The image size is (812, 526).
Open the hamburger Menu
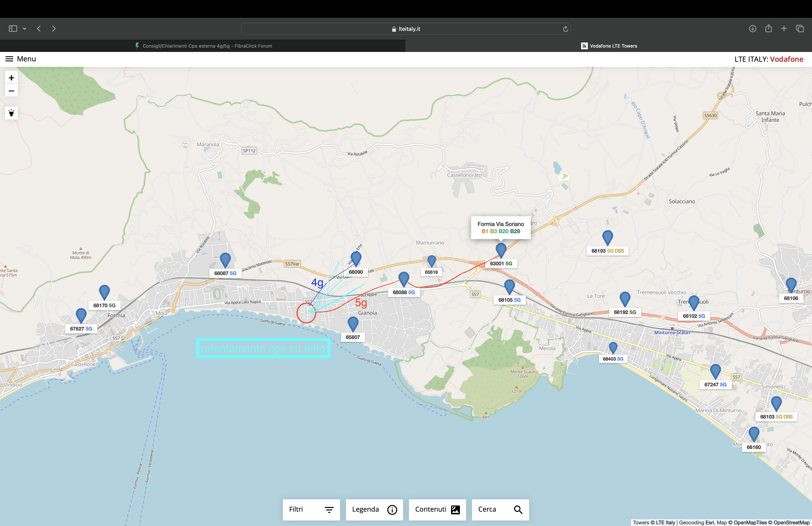(x=9, y=59)
